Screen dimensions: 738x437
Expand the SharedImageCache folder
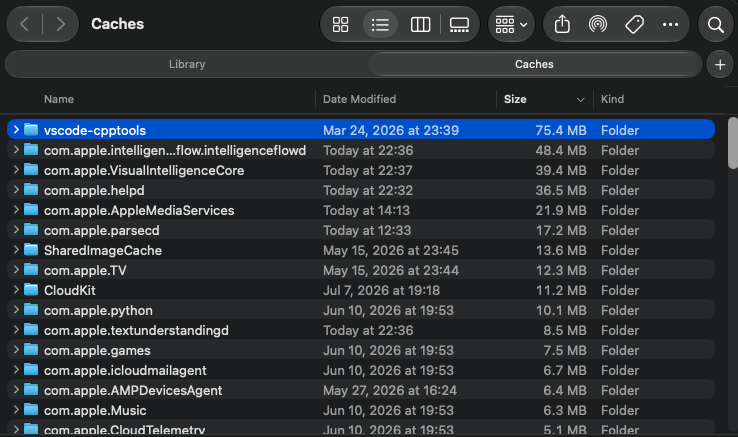coord(16,250)
